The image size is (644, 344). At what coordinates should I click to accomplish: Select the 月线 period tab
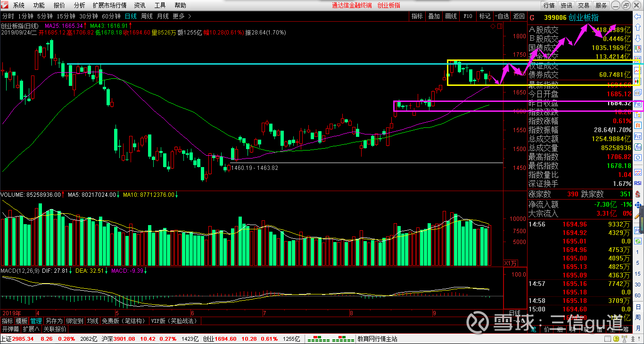pyautogui.click(x=163, y=16)
